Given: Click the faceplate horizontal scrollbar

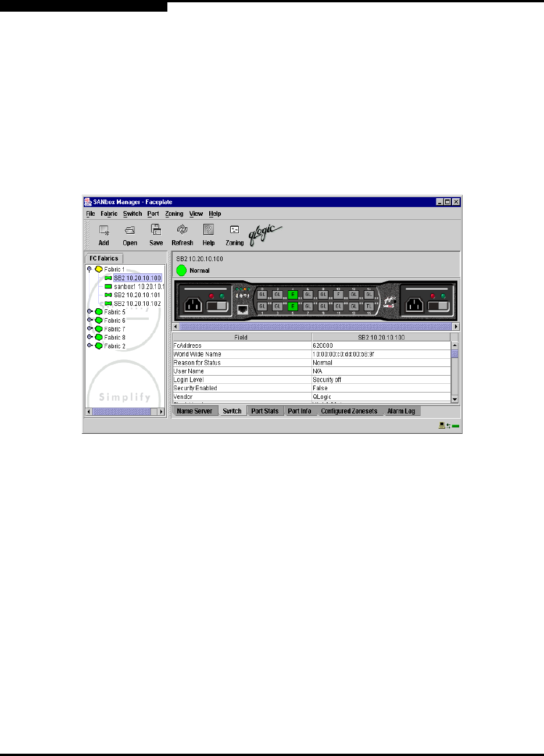Looking at the screenshot, I should pyautogui.click(x=316, y=327).
